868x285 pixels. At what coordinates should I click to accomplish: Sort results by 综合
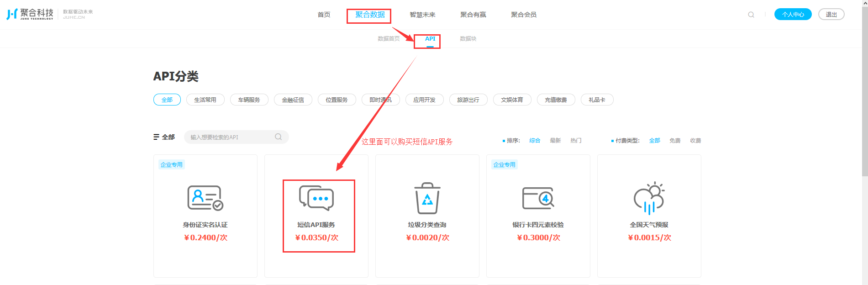coord(535,141)
